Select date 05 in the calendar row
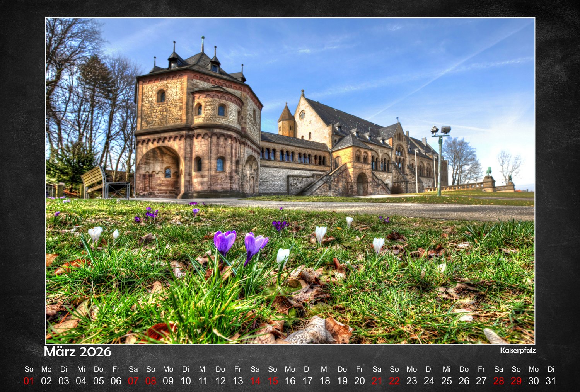This screenshot has height=392, width=580. pos(99,381)
